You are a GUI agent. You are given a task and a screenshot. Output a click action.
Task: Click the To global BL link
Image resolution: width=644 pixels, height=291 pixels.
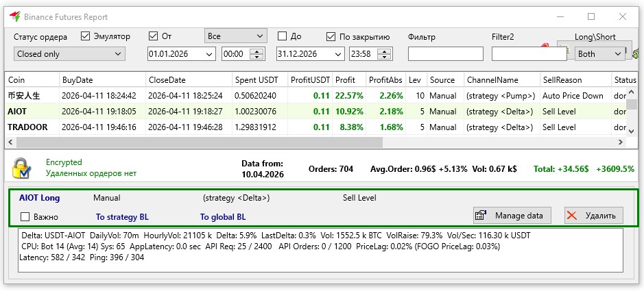pos(223,217)
